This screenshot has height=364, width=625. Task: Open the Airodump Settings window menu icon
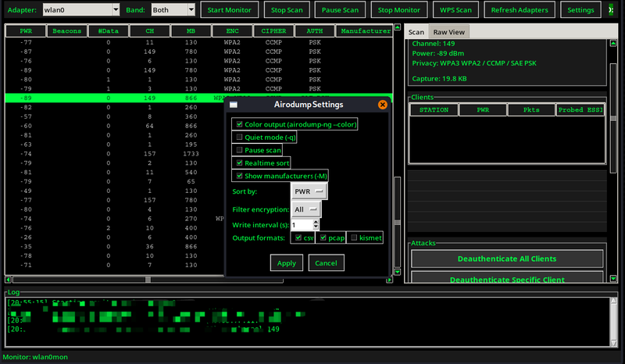click(x=234, y=105)
